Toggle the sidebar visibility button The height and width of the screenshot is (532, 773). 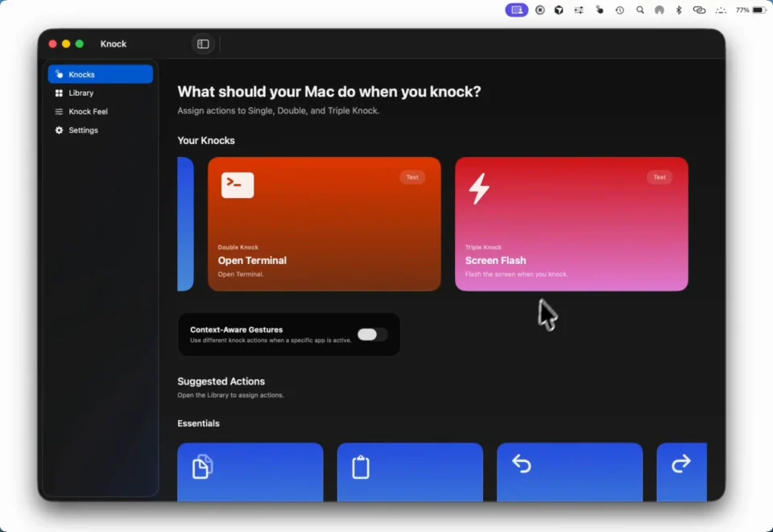[x=203, y=43]
